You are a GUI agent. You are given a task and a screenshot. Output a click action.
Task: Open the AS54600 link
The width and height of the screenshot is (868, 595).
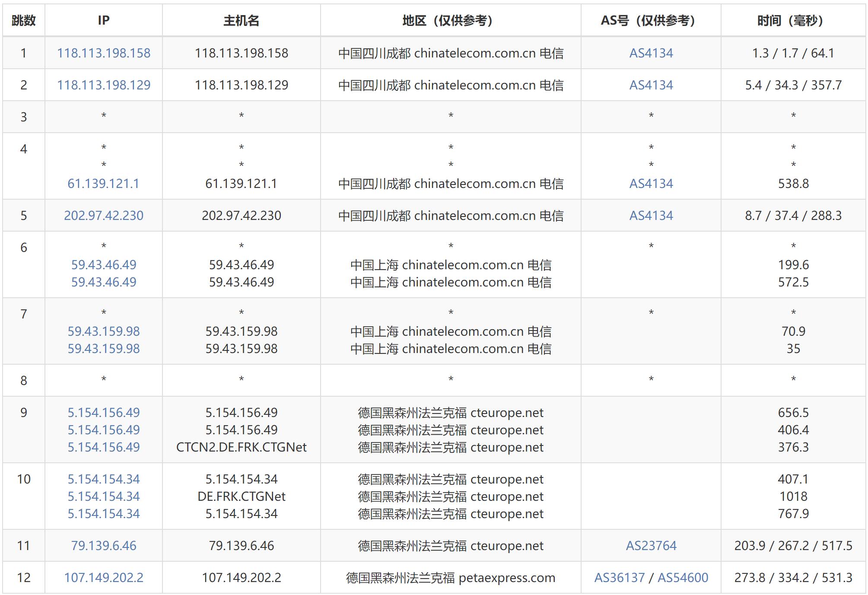(683, 578)
